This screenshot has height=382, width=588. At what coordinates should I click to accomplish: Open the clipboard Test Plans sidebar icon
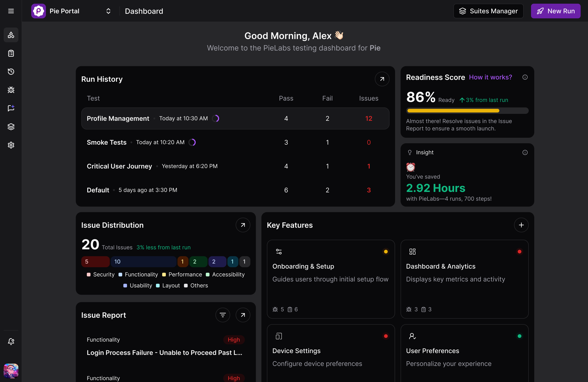[x=11, y=53]
